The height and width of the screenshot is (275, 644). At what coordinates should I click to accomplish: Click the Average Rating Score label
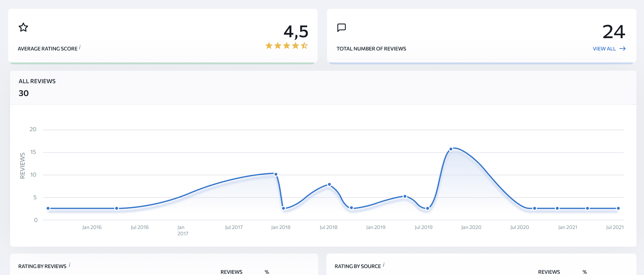pos(48,49)
